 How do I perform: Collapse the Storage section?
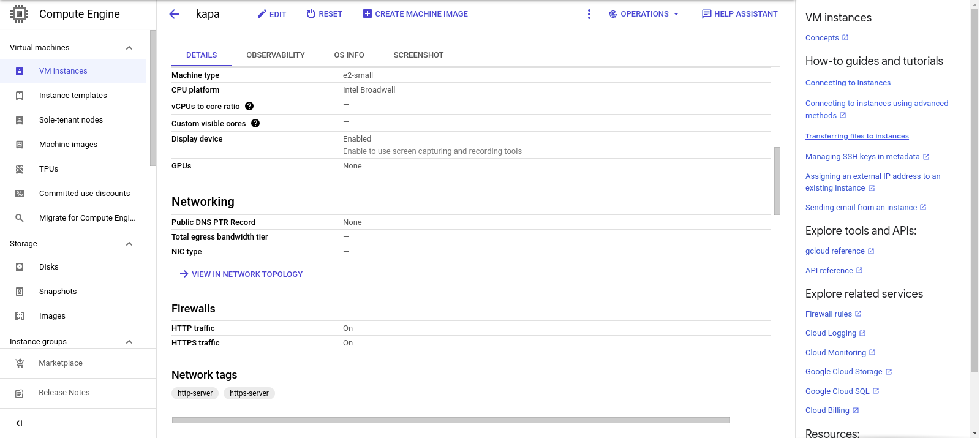[129, 244]
